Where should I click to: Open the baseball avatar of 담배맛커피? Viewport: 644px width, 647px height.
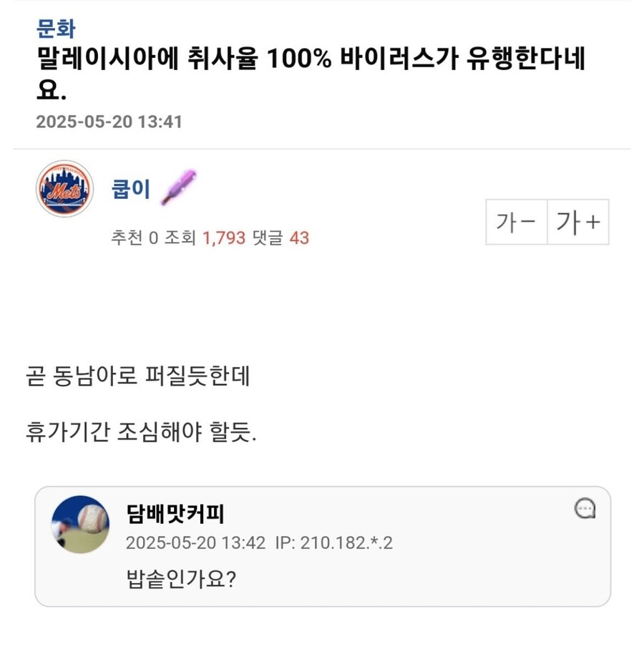click(x=80, y=524)
